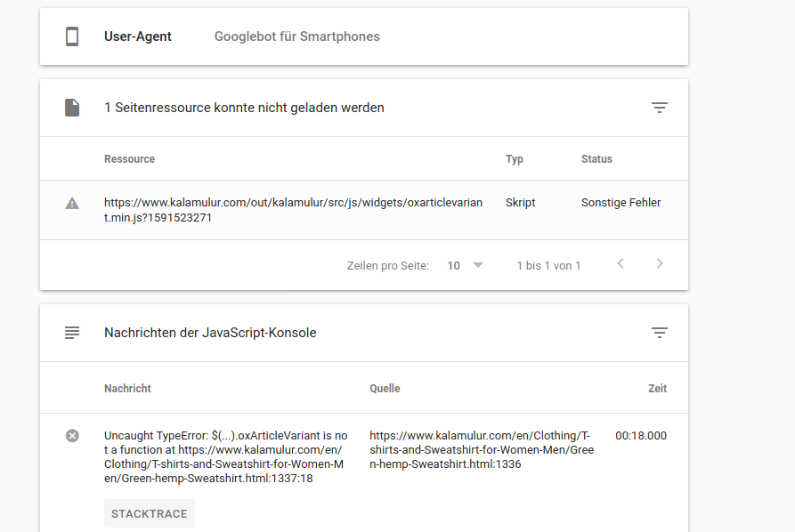The image size is (795, 532).
Task: Click the Status column header
Action: tap(596, 159)
